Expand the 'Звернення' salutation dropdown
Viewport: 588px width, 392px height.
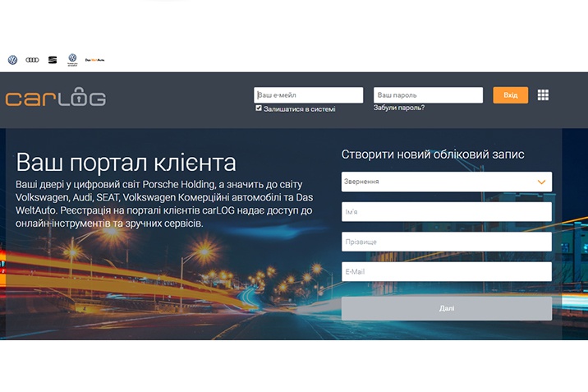tap(446, 182)
